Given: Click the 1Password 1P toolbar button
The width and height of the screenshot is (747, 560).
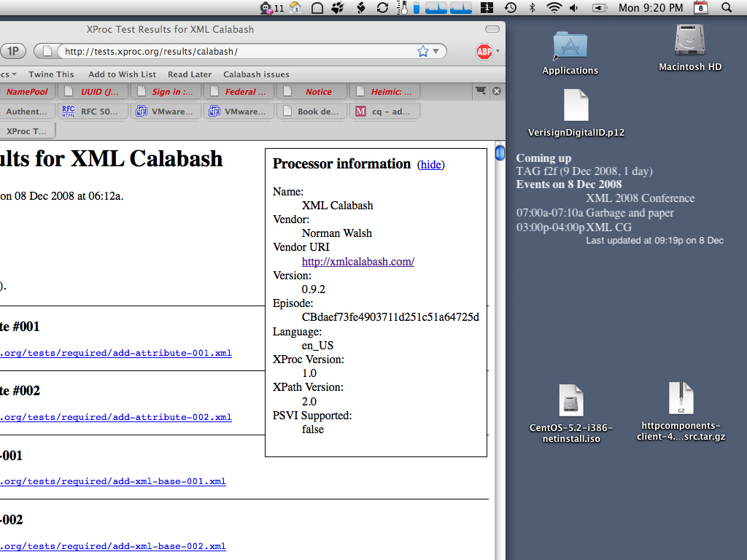Looking at the screenshot, I should 12,51.
